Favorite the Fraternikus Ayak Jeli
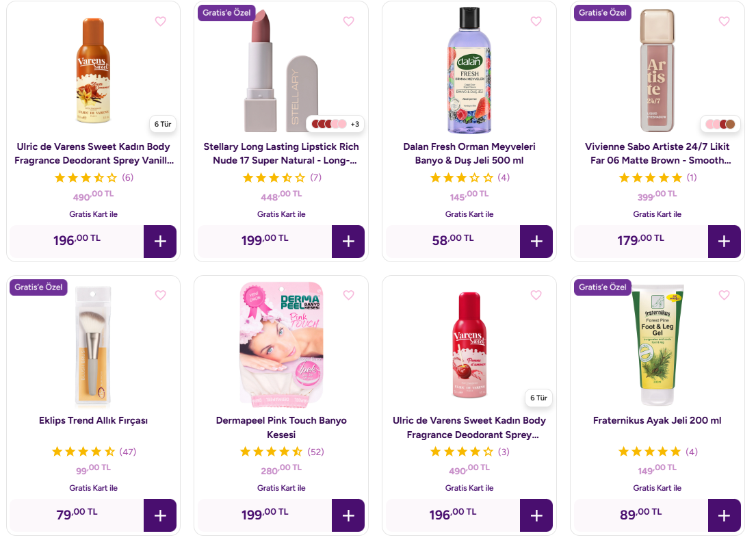Screen dimensions: 756x553 tap(724, 295)
